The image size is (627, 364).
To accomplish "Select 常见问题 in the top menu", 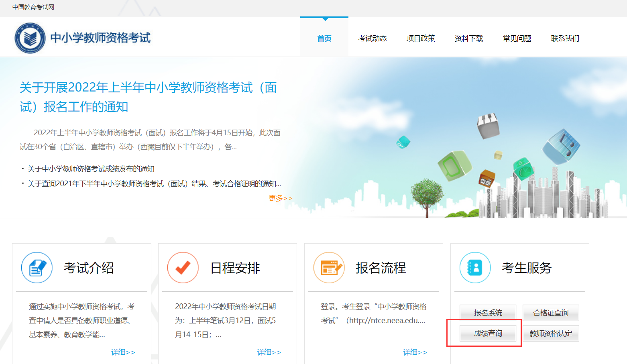I will (x=517, y=39).
